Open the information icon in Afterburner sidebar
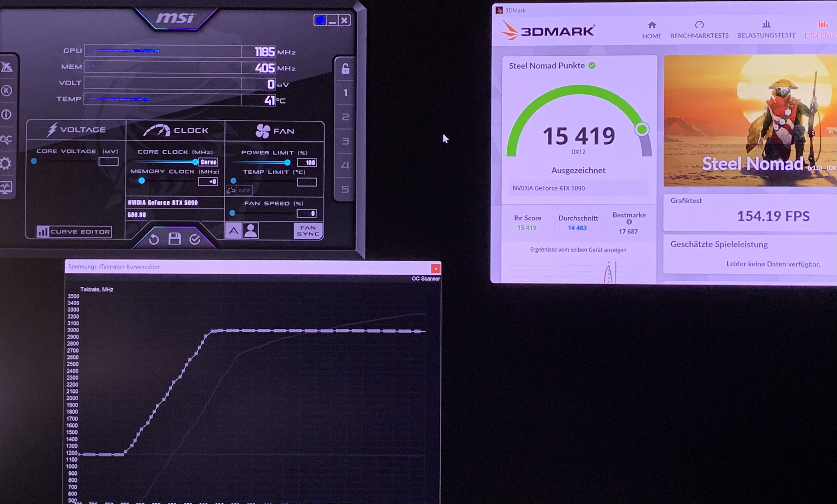 6,115
